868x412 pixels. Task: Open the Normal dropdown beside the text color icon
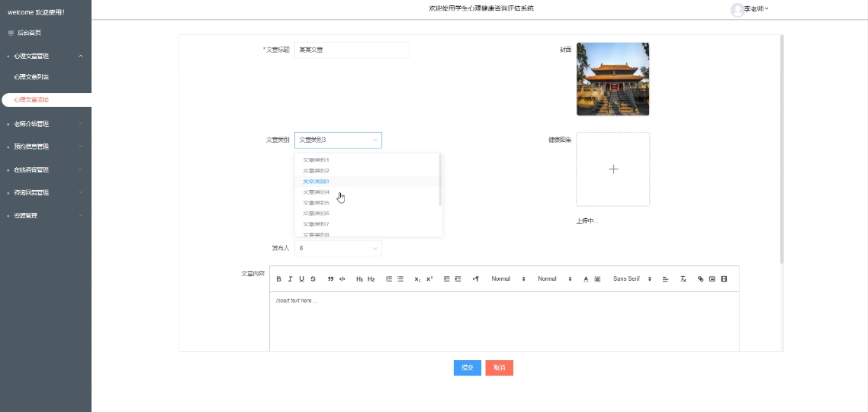(x=555, y=279)
